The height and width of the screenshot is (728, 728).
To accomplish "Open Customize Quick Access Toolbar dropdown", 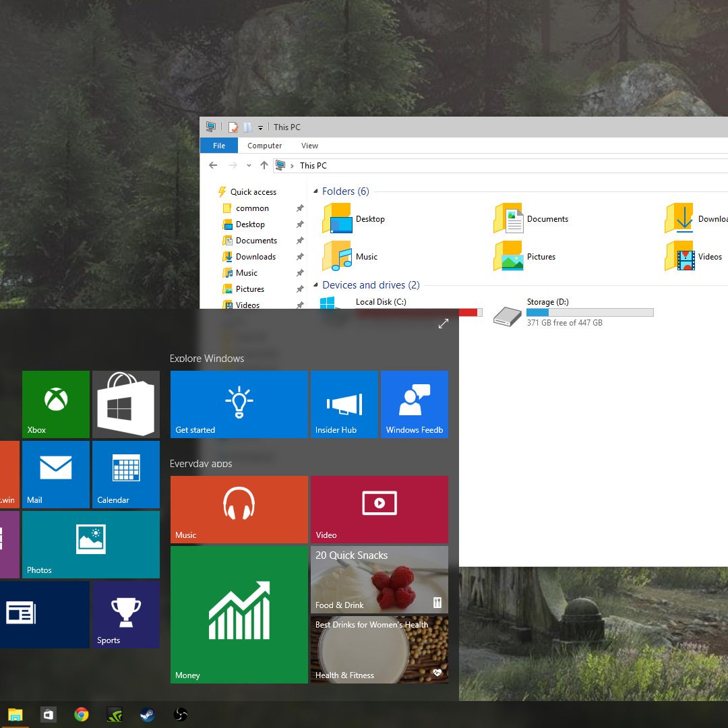I will tap(260, 127).
